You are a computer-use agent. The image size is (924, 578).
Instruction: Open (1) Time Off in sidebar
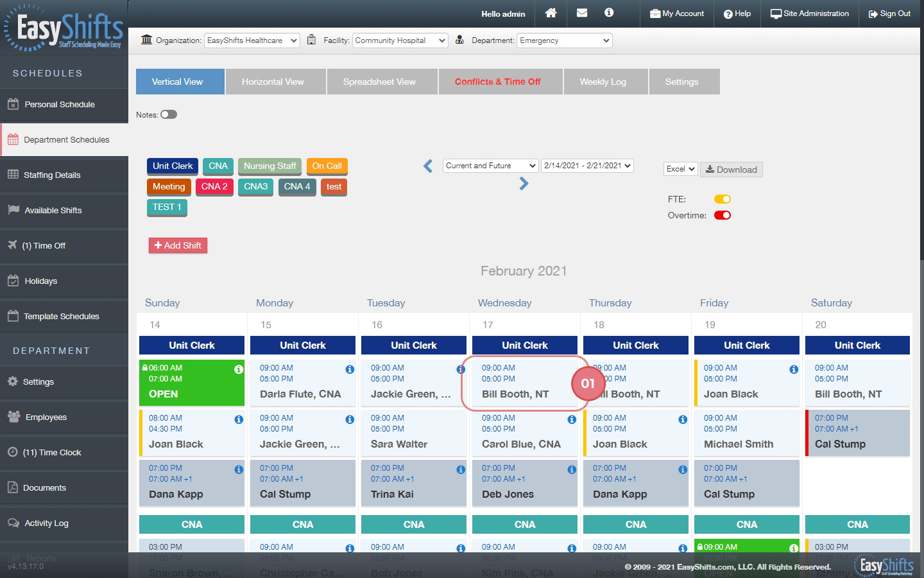click(x=64, y=245)
